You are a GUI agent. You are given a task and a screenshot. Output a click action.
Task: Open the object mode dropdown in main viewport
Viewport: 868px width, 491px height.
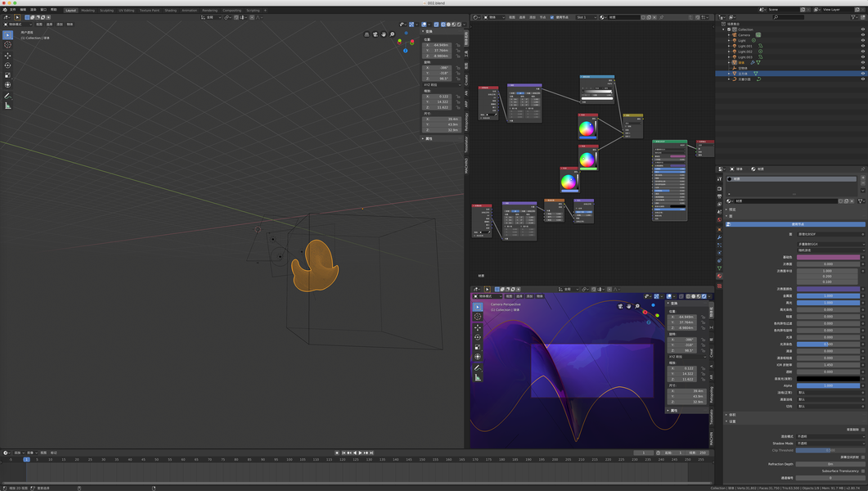(17, 25)
